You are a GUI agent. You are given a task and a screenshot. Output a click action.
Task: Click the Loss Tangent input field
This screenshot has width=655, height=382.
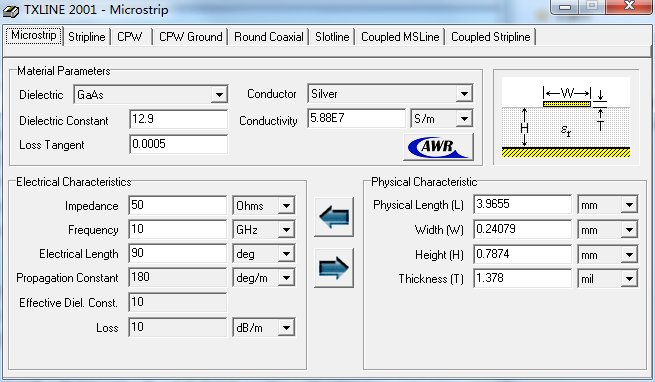tap(178, 144)
